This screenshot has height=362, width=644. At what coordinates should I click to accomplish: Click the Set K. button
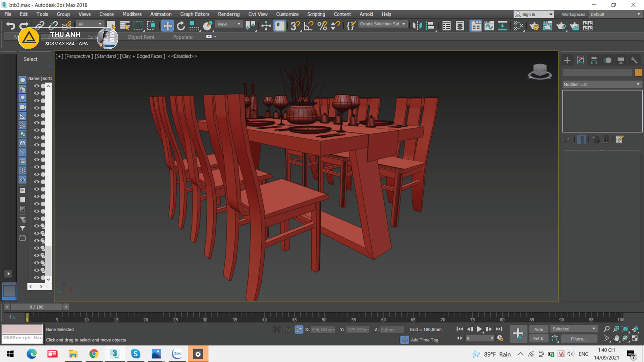tap(538, 339)
